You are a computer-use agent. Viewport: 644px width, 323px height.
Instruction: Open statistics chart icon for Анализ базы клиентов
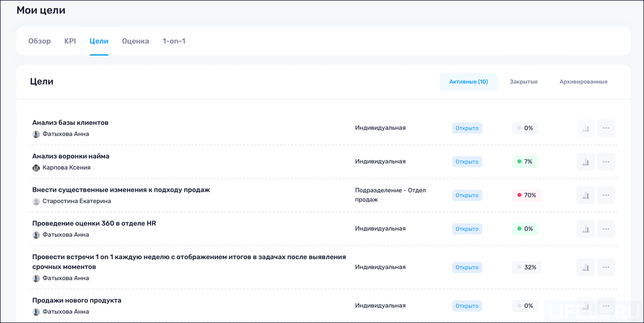pos(585,128)
